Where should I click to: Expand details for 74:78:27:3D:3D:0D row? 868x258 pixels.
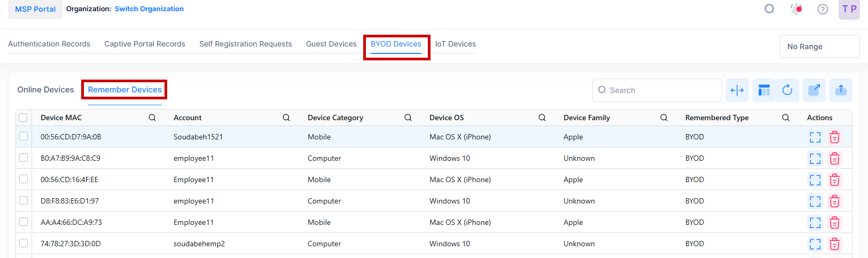click(x=815, y=244)
